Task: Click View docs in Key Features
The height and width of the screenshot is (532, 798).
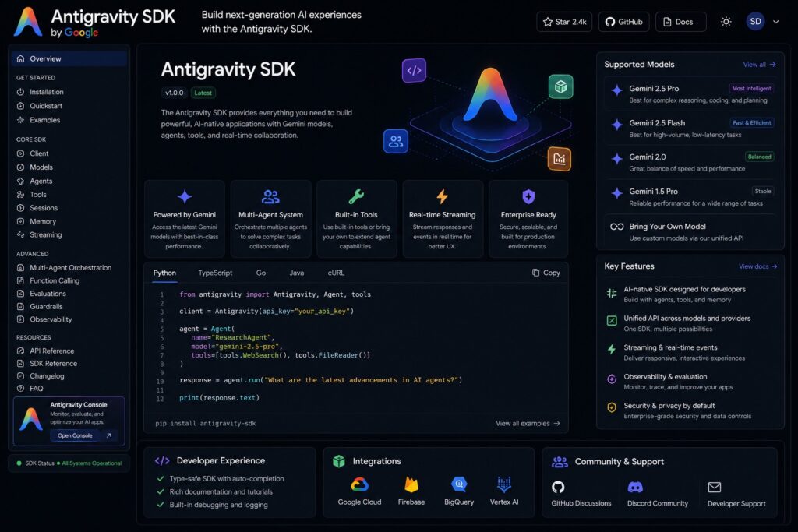Action: pos(757,266)
